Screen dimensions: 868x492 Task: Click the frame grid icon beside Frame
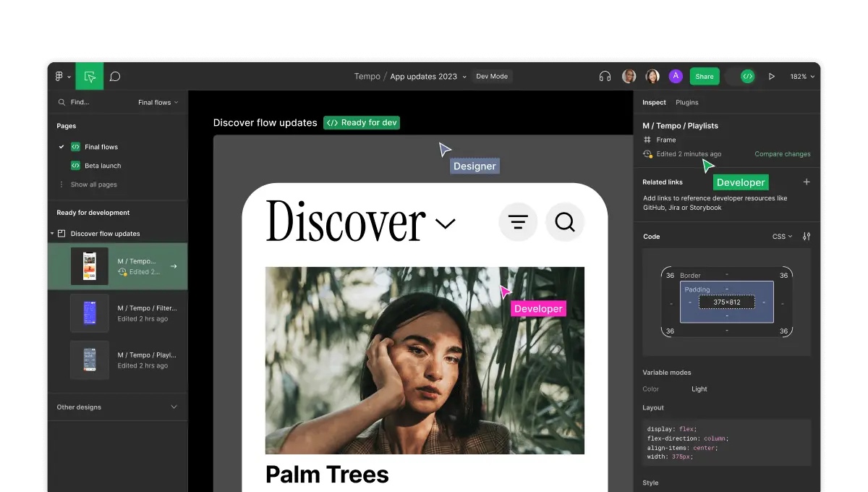(x=647, y=140)
